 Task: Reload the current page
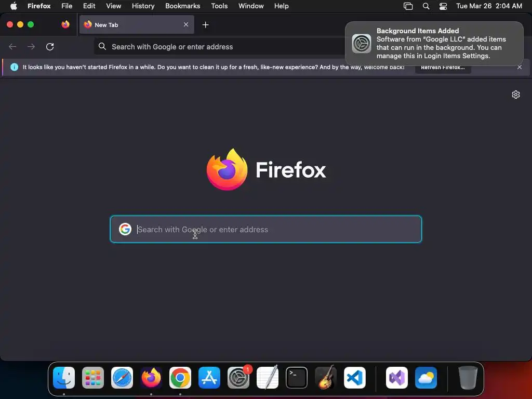coord(50,47)
